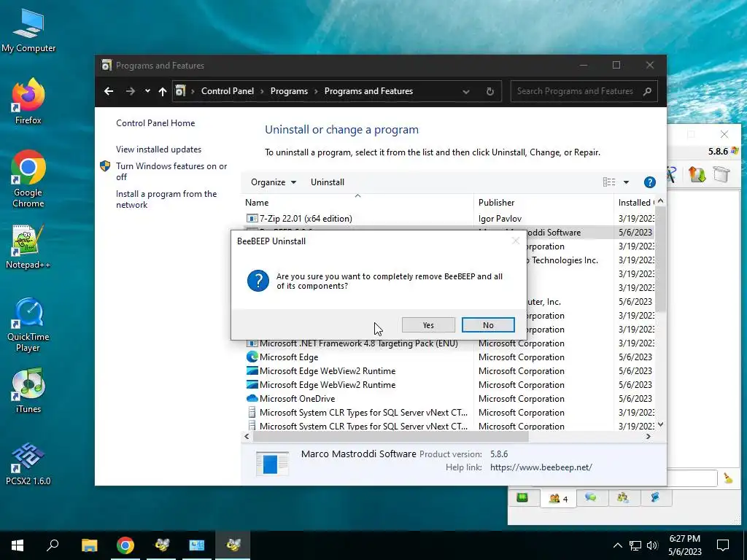Sort list by Publisher column header
The image size is (747, 560).
[543, 203]
